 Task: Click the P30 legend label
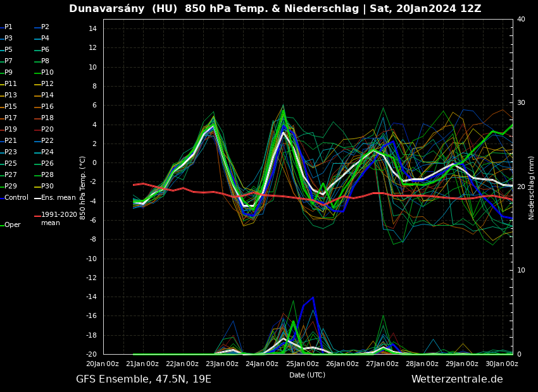tap(47, 187)
